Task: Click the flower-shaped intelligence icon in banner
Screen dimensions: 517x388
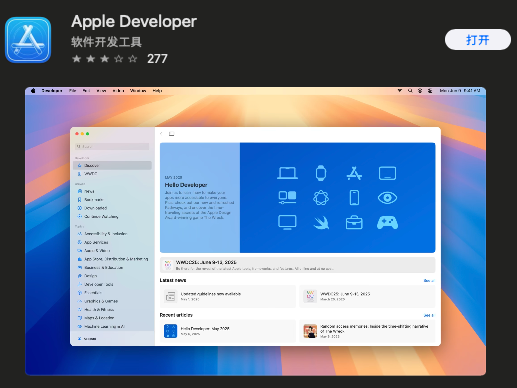Action: point(321,198)
